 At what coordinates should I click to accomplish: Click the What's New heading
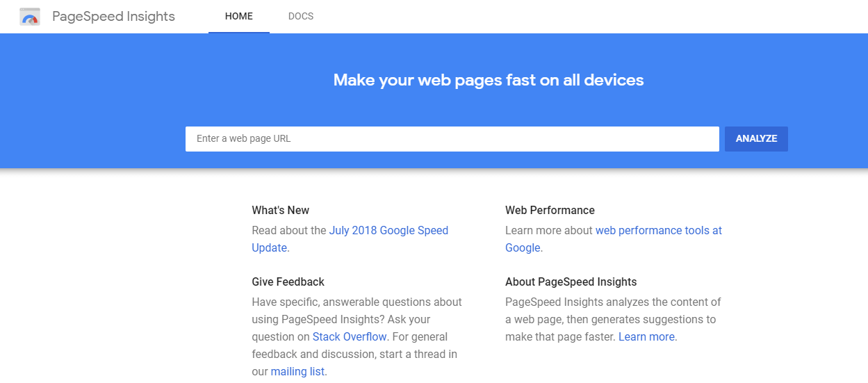click(x=280, y=210)
